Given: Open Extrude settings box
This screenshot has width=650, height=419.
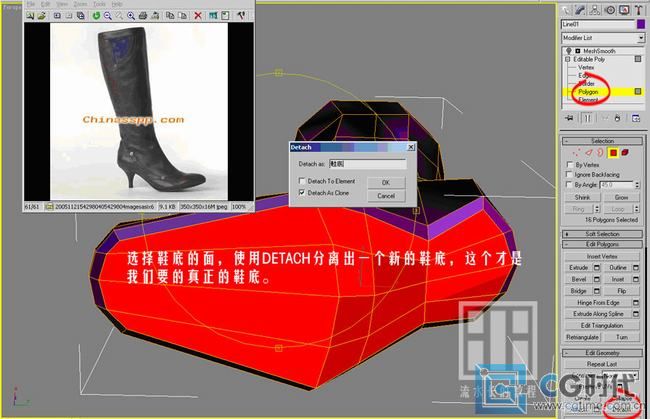Looking at the screenshot, I should [x=597, y=268].
